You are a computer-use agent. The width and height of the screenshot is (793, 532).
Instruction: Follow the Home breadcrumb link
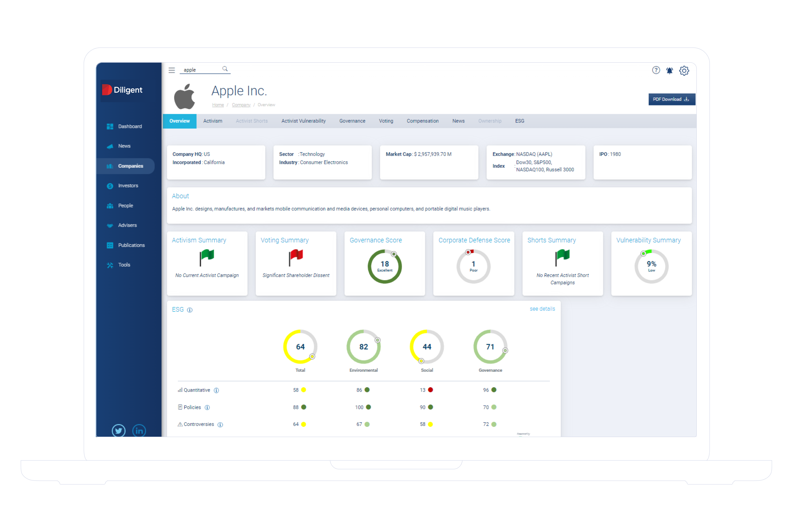pos(218,105)
